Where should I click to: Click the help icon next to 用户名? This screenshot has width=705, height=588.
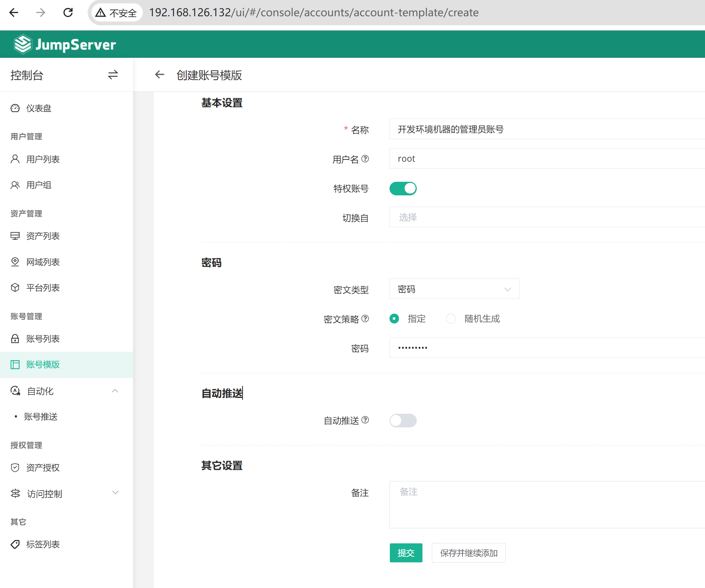pos(365,159)
